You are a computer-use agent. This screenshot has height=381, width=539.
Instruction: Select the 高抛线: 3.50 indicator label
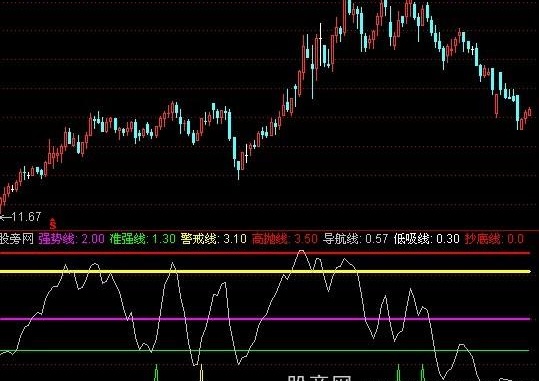[285, 238]
